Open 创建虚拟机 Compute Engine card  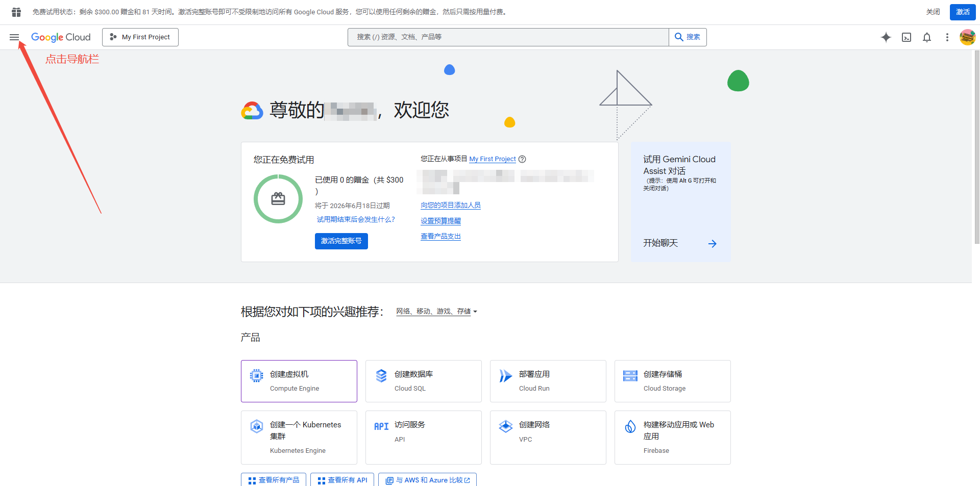tap(299, 381)
